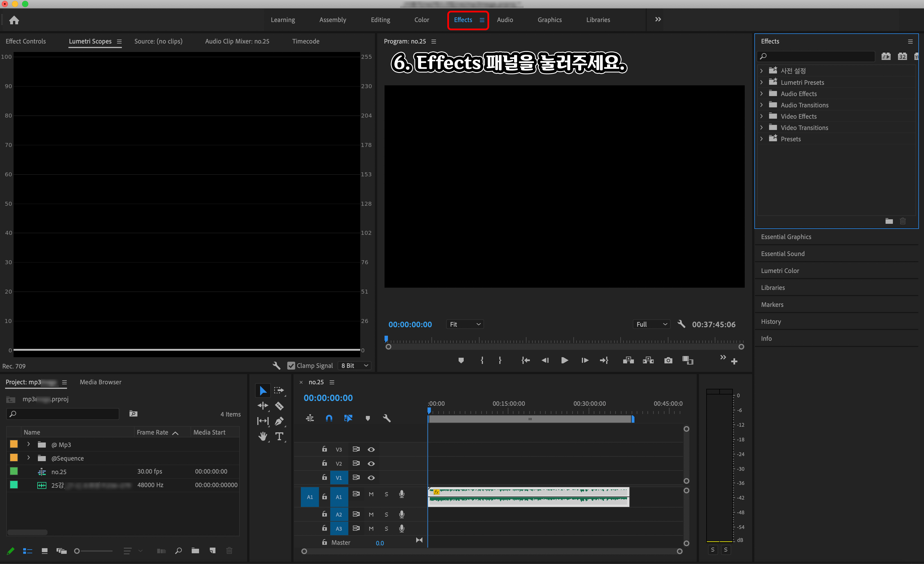The image size is (924, 564).
Task: Select the Hand tool
Action: (x=262, y=436)
